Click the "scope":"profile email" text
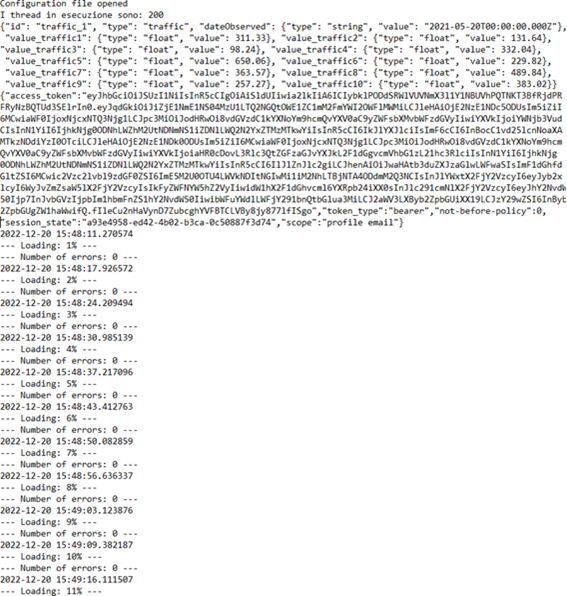 (339, 222)
